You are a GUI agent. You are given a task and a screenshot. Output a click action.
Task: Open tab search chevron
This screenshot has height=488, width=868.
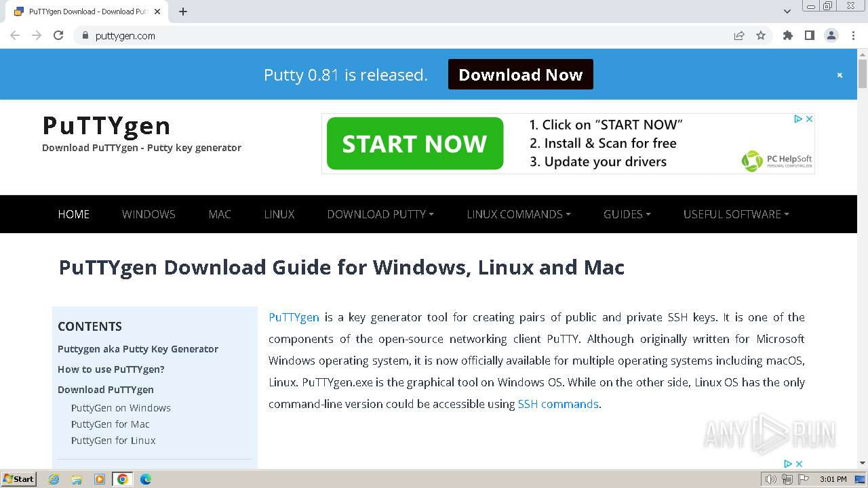[787, 12]
